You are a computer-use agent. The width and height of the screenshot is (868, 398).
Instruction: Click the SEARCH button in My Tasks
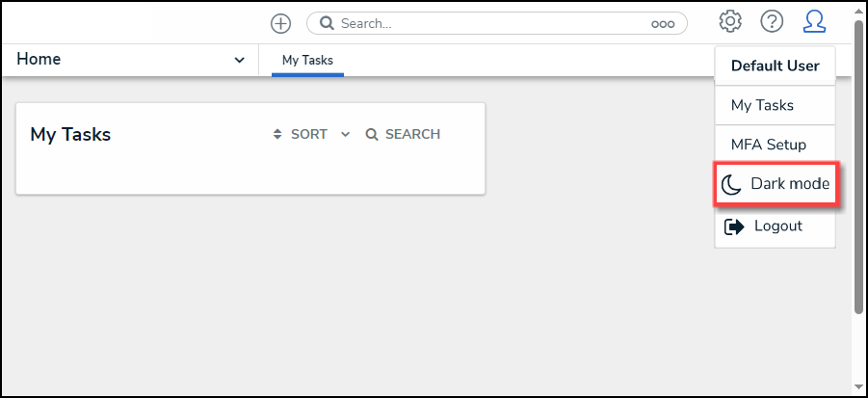pyautogui.click(x=403, y=134)
